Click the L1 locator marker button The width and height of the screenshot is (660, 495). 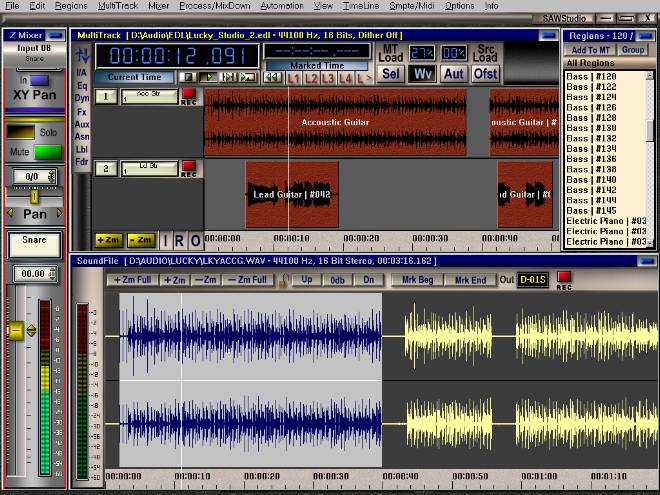point(294,77)
